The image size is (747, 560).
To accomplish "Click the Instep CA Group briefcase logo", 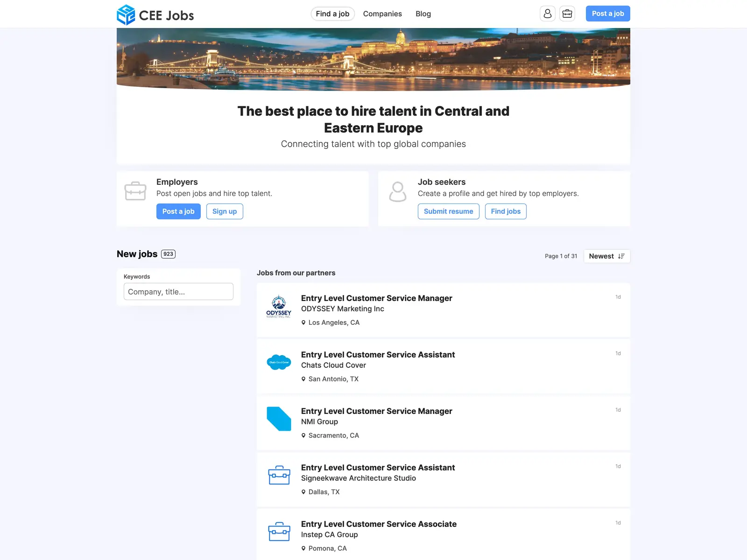I will click(x=279, y=532).
